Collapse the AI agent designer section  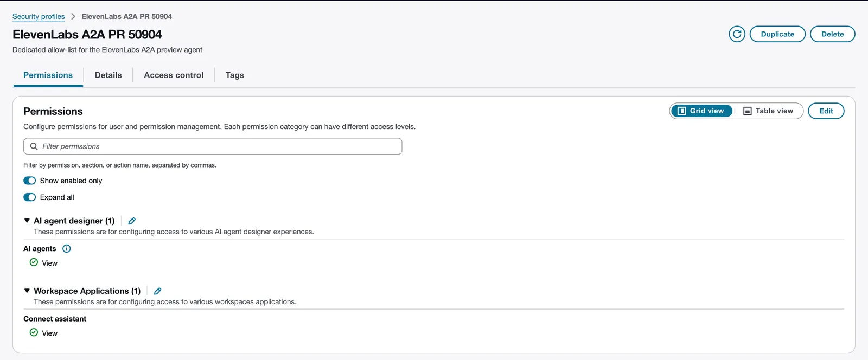27,221
